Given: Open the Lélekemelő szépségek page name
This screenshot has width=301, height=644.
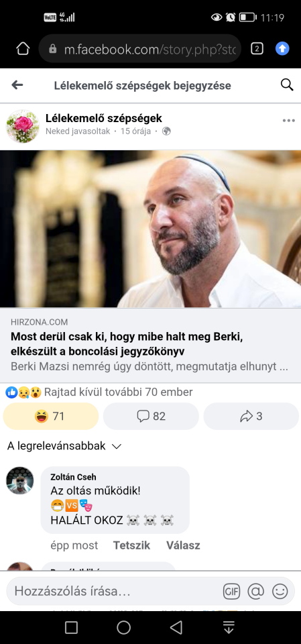Looking at the screenshot, I should 104,118.
